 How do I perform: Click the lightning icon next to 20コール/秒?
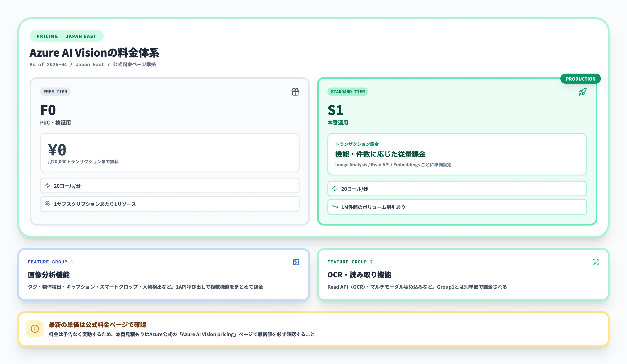click(335, 189)
